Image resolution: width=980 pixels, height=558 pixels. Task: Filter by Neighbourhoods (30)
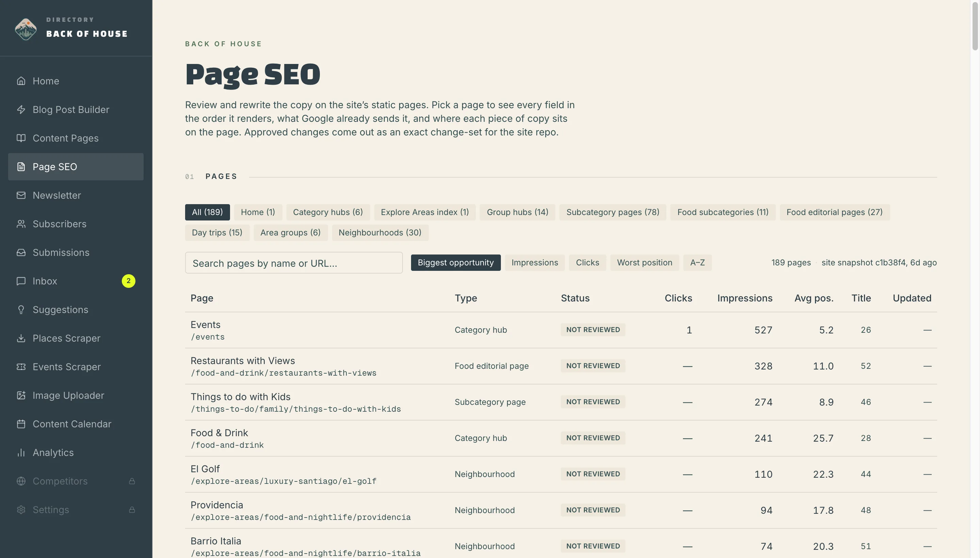point(380,233)
